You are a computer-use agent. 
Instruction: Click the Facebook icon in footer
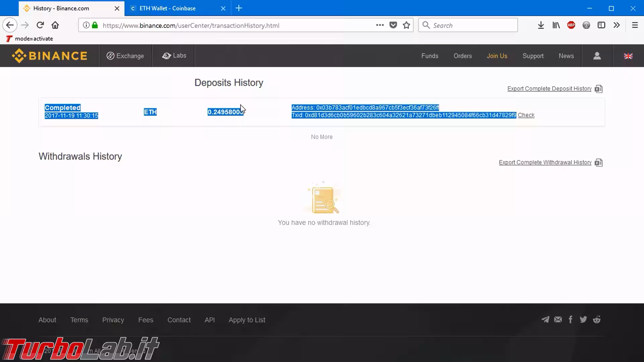coord(570,319)
